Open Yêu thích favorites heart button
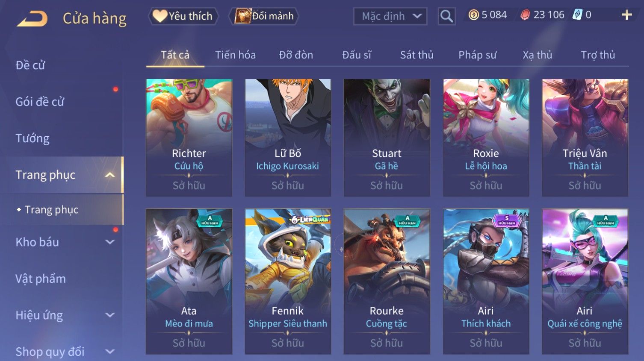This screenshot has height=361, width=644. coord(183,16)
